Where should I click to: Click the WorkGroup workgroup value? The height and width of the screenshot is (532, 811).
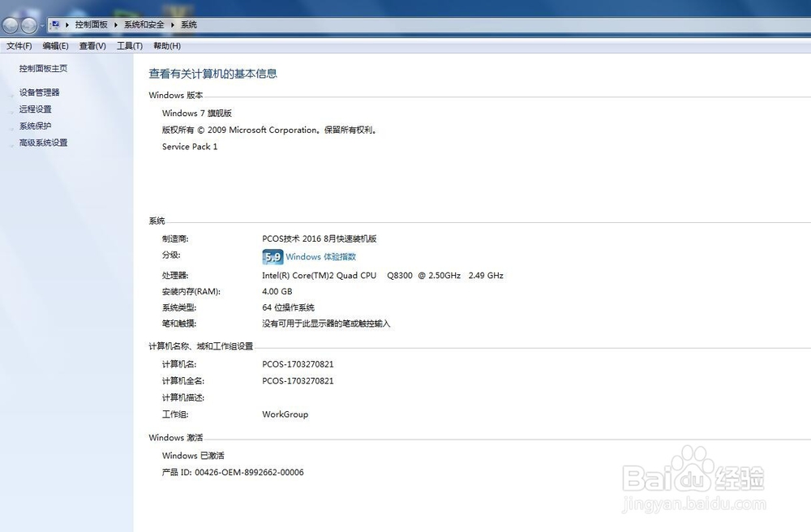coord(285,414)
